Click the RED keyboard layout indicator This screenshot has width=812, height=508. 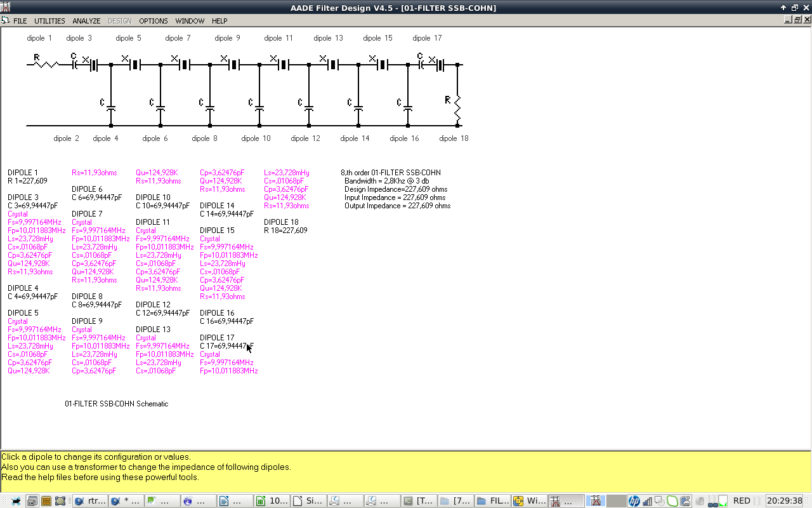(x=742, y=500)
